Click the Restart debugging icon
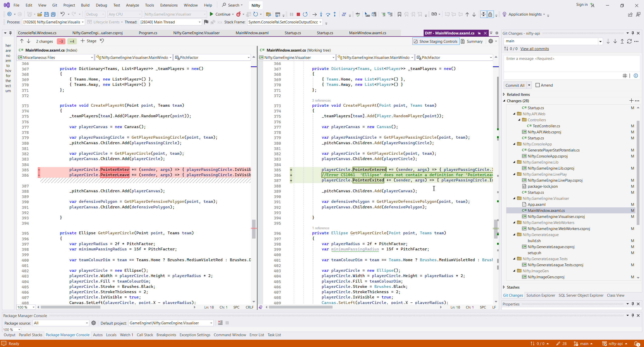Viewport: 644px width, 347px height. point(305,14)
